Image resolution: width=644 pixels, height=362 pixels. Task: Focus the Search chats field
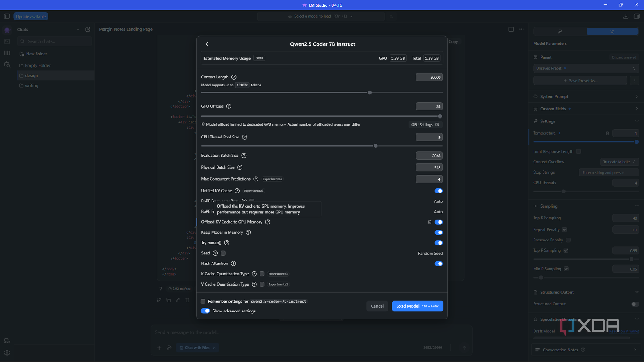click(55, 41)
